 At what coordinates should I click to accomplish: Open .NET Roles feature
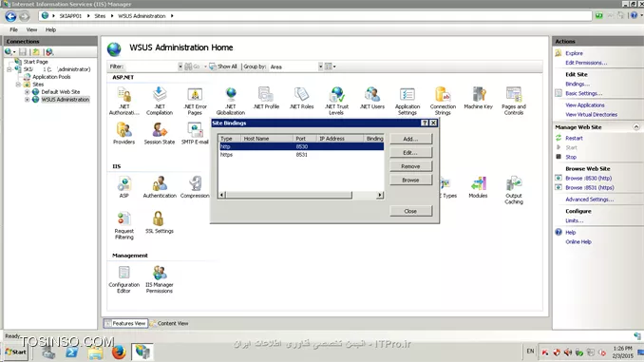tap(301, 98)
